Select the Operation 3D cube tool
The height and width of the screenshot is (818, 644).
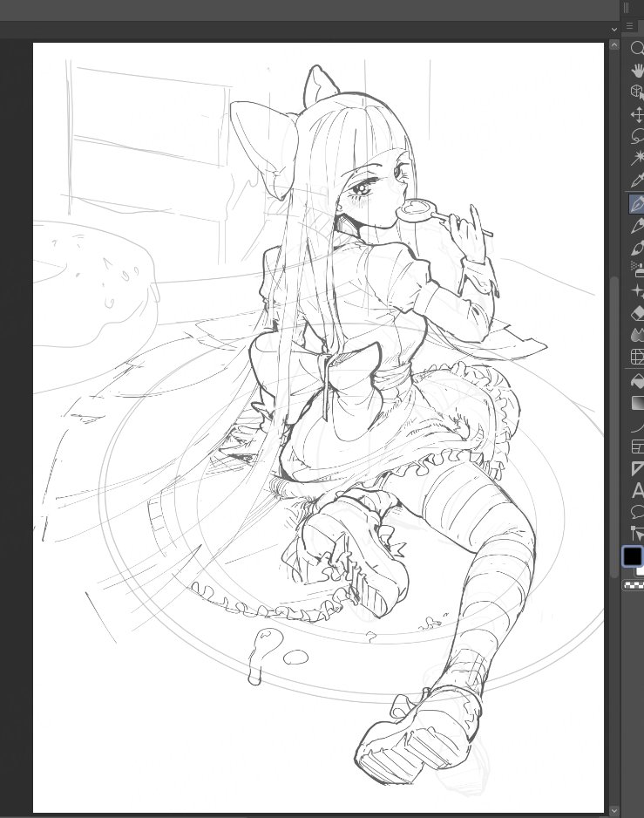(x=637, y=92)
